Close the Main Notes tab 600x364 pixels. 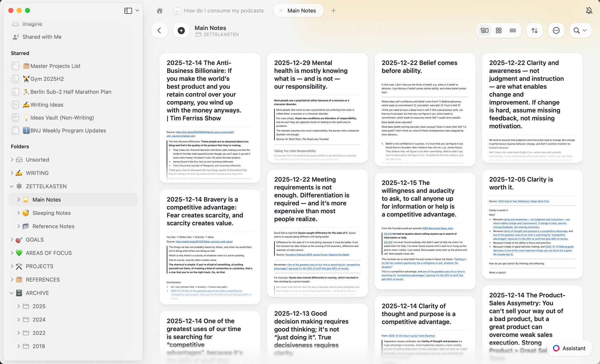(281, 11)
